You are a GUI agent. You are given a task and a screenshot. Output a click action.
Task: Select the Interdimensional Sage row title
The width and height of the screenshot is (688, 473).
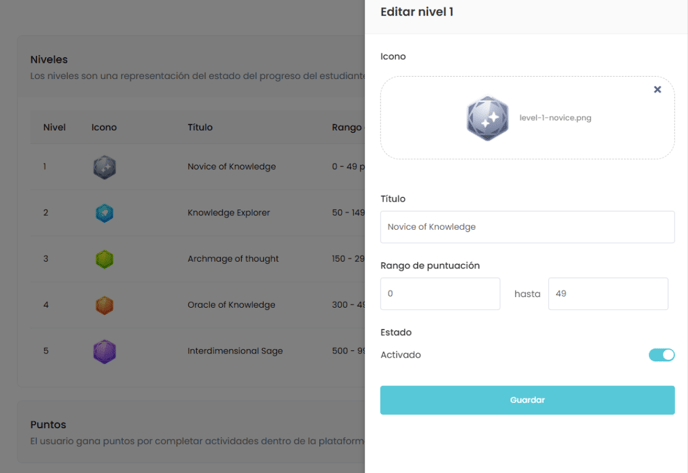click(235, 351)
